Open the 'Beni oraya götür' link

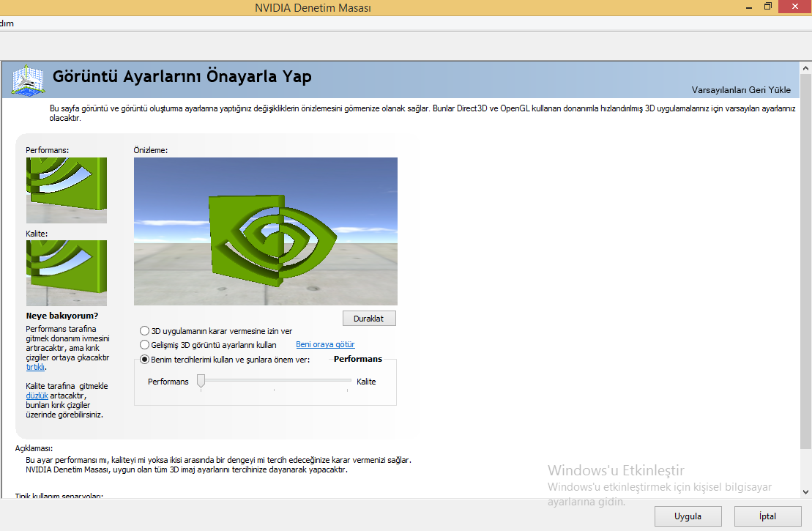point(325,344)
